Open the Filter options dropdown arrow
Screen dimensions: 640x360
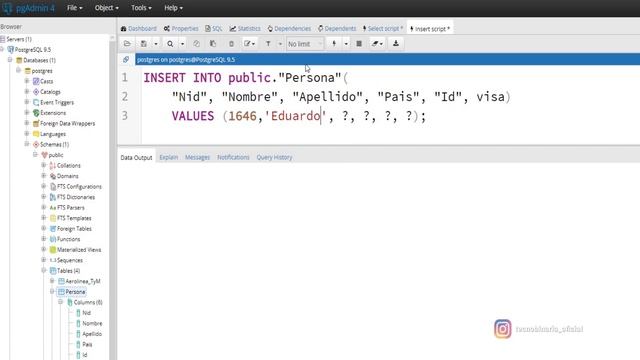280,44
